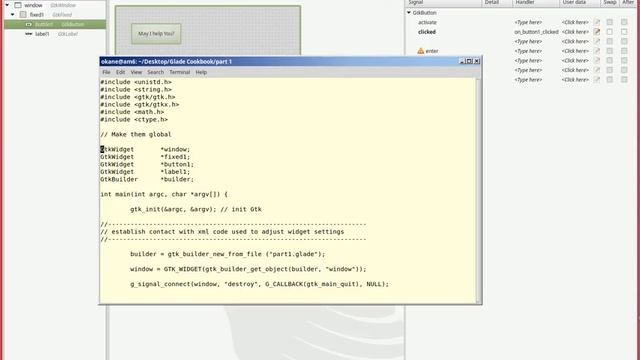Select the enter signal name
The width and height of the screenshot is (640, 360).
click(x=432, y=51)
